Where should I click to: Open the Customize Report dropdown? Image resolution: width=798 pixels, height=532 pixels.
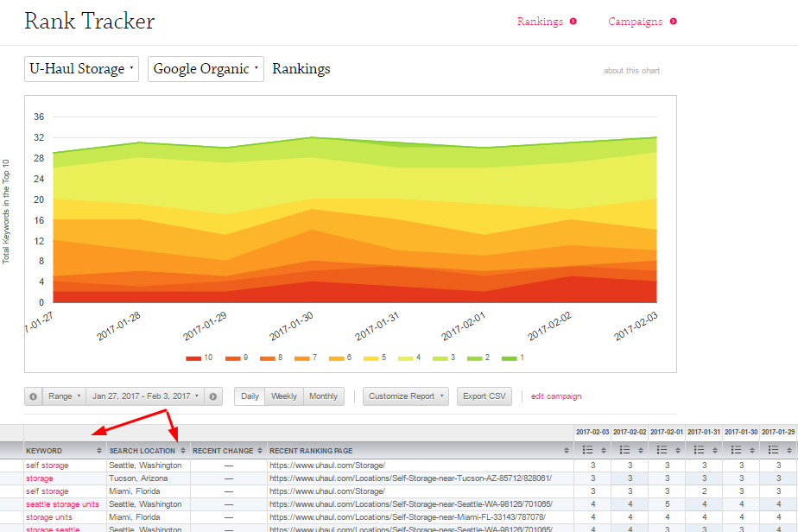tap(406, 396)
